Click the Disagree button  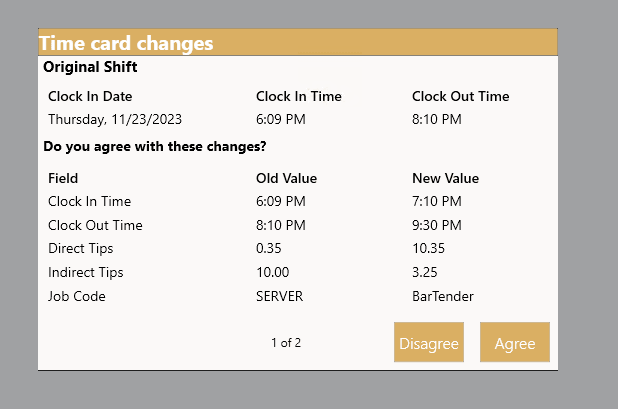(429, 342)
